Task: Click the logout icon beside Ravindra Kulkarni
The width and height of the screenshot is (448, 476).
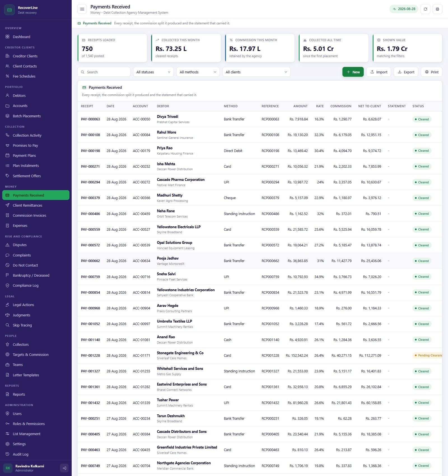Action: [x=64, y=468]
